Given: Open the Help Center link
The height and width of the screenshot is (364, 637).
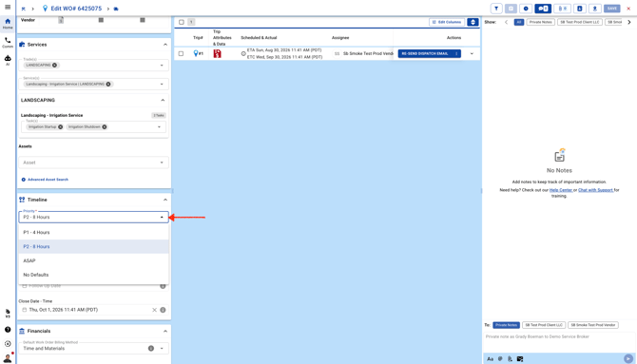Looking at the screenshot, I should pyautogui.click(x=561, y=190).
